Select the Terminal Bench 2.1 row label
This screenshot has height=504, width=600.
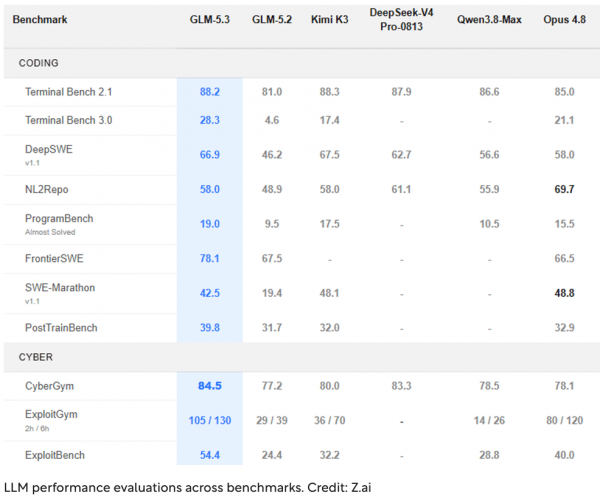68,92
